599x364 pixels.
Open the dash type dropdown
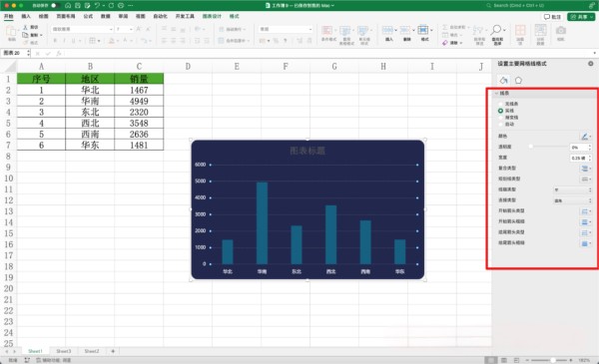[x=586, y=179]
